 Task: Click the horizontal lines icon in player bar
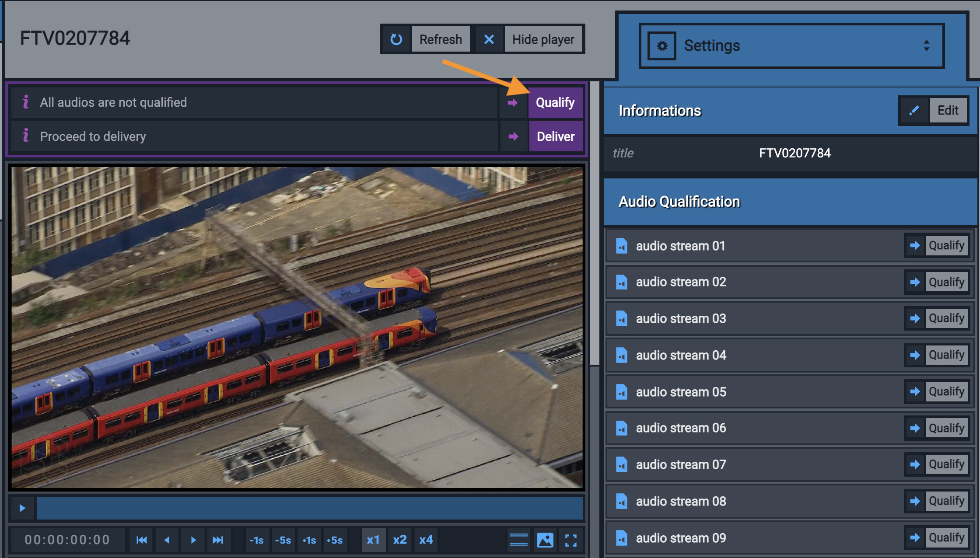519,541
